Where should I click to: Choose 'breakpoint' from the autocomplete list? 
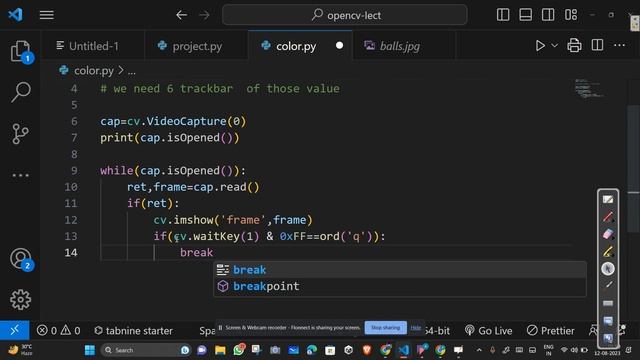(x=400, y=286)
